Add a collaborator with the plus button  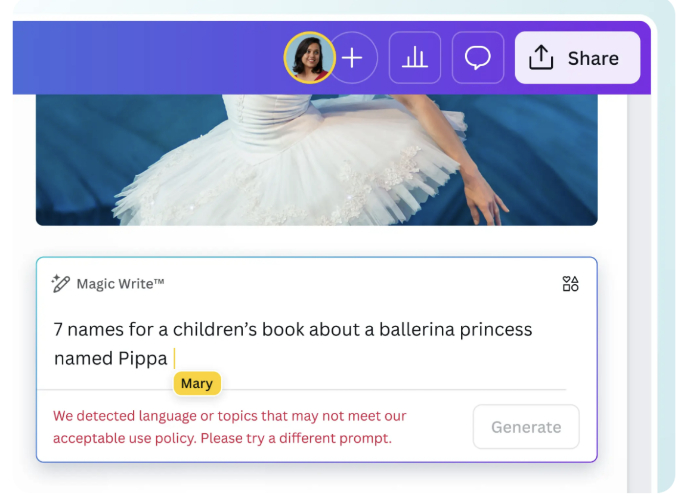coord(352,58)
